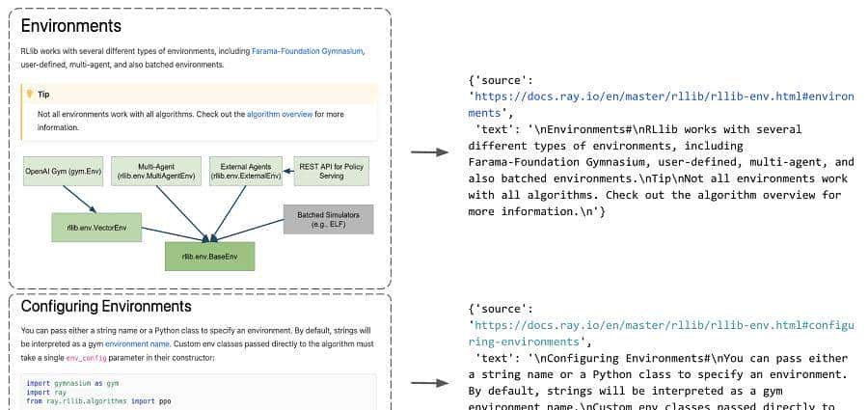Open the Farama-Foundation Gymnasium link
The image size is (868, 410).
point(307,51)
